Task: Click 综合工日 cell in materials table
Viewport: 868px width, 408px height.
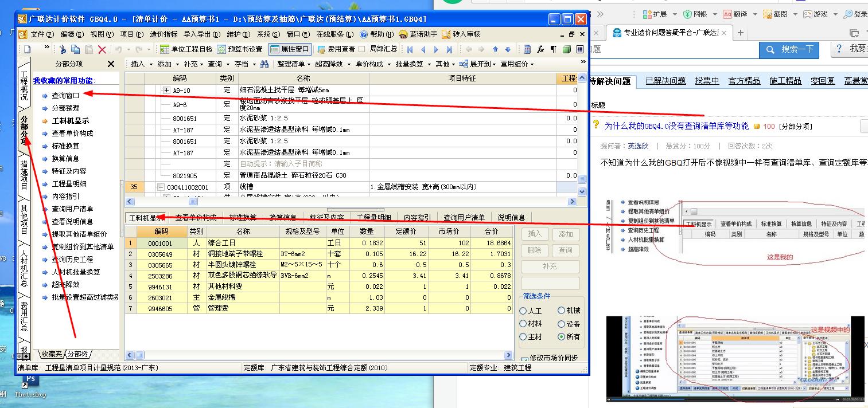Action: pyautogui.click(x=244, y=243)
